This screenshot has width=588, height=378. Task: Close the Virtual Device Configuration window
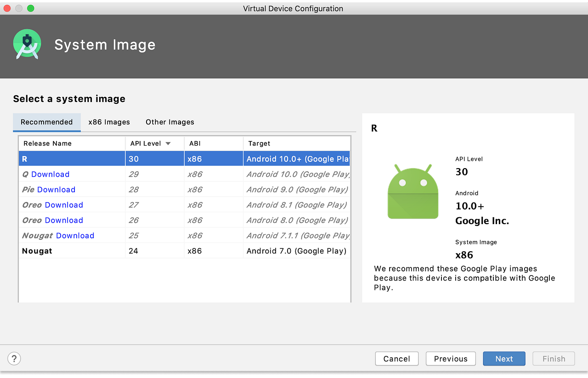click(x=7, y=8)
